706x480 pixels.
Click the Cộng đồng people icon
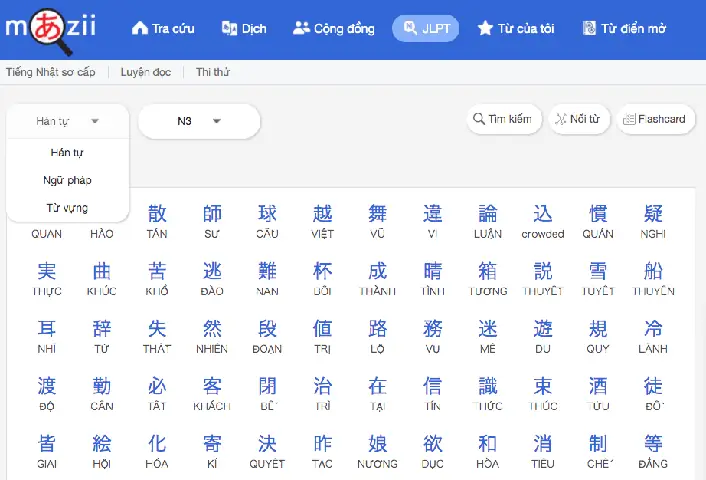[x=301, y=28]
